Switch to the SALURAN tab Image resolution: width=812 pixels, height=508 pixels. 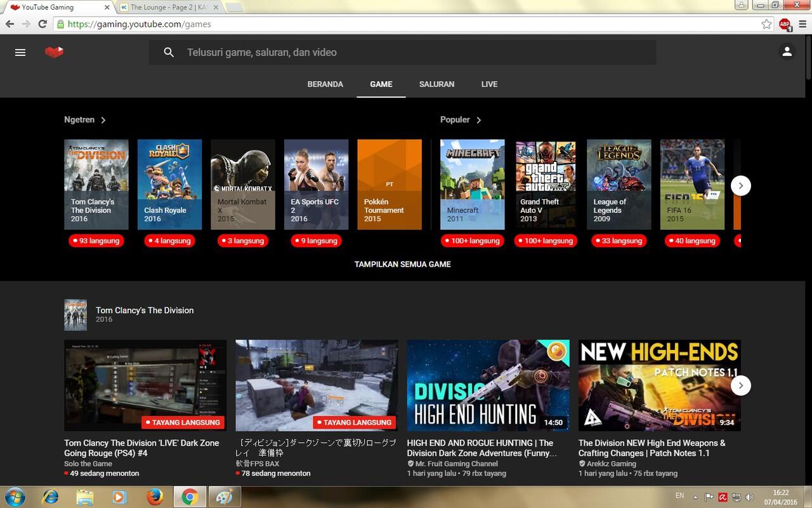(436, 84)
